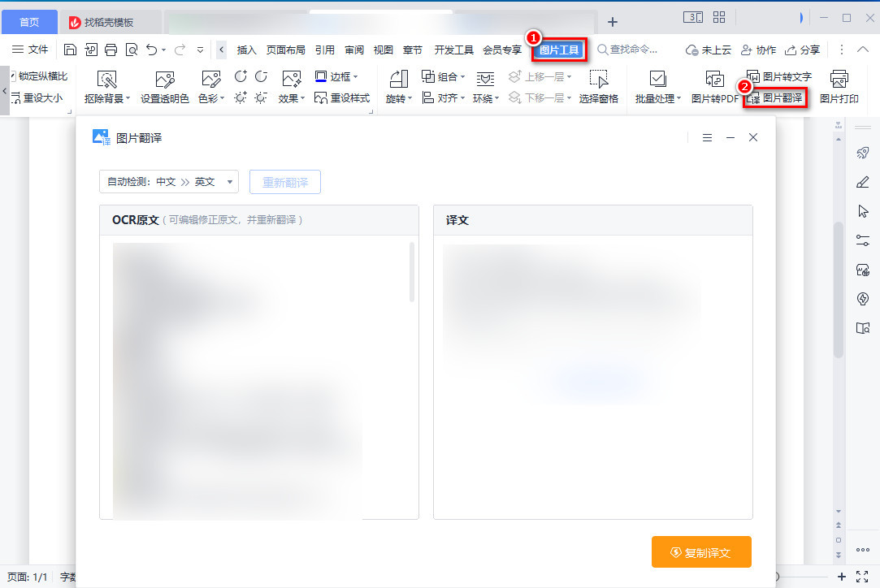
Task: Click the copy translation (复制译文) button
Action: [x=701, y=551]
